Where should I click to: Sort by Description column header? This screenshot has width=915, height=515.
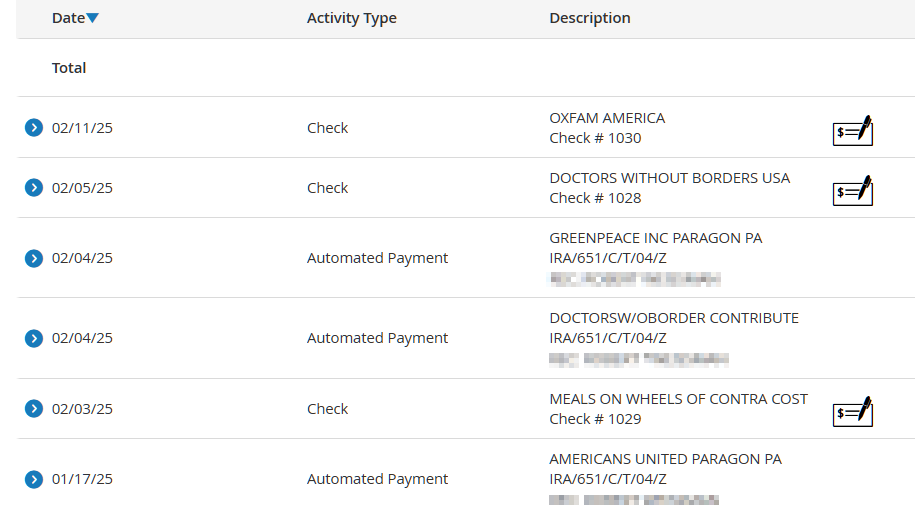[590, 18]
